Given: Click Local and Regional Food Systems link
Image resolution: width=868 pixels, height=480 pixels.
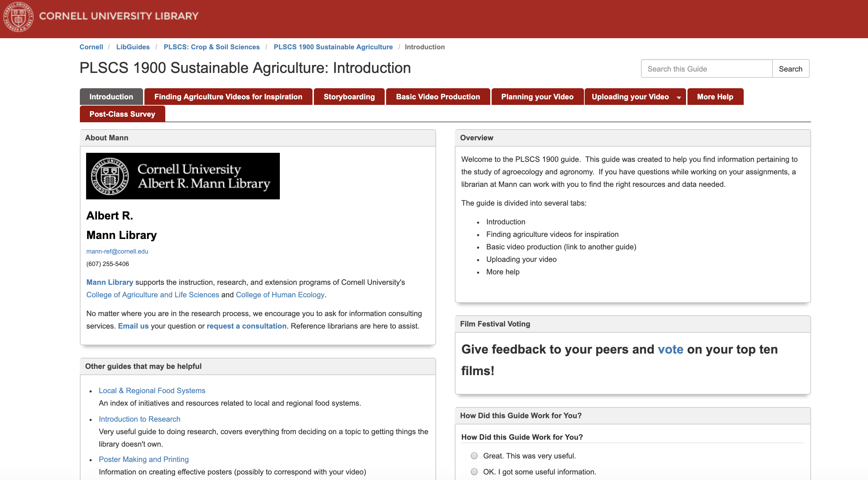Looking at the screenshot, I should pos(152,390).
